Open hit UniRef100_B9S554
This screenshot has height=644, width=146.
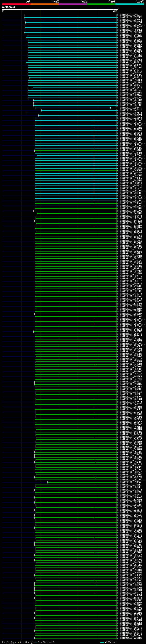(x=131, y=22)
